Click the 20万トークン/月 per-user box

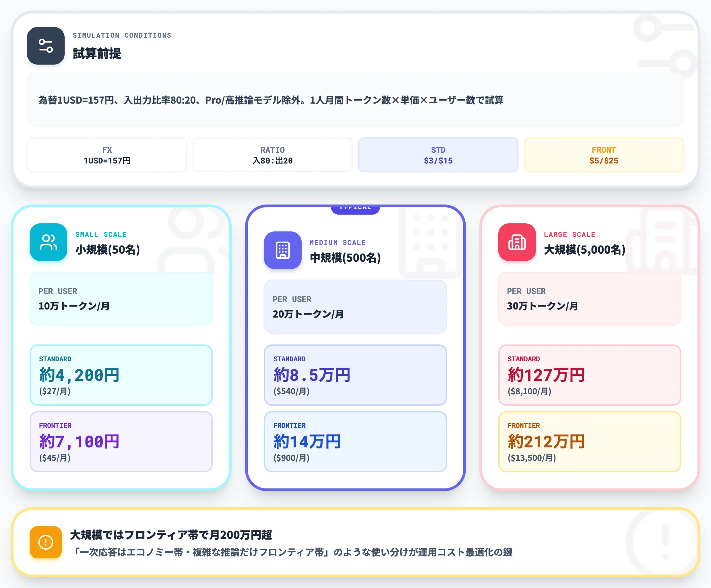[x=355, y=307]
